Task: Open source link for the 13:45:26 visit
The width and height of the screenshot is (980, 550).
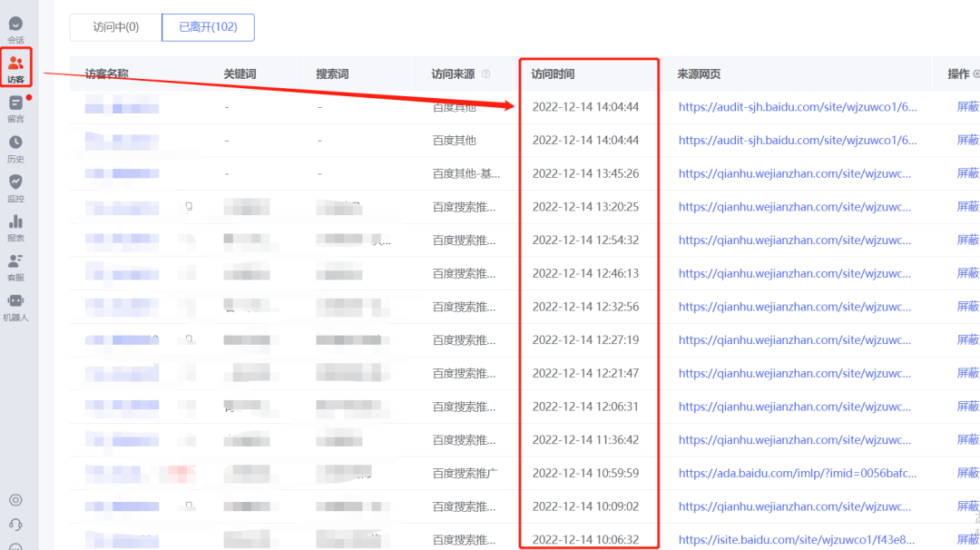Action: 794,173
